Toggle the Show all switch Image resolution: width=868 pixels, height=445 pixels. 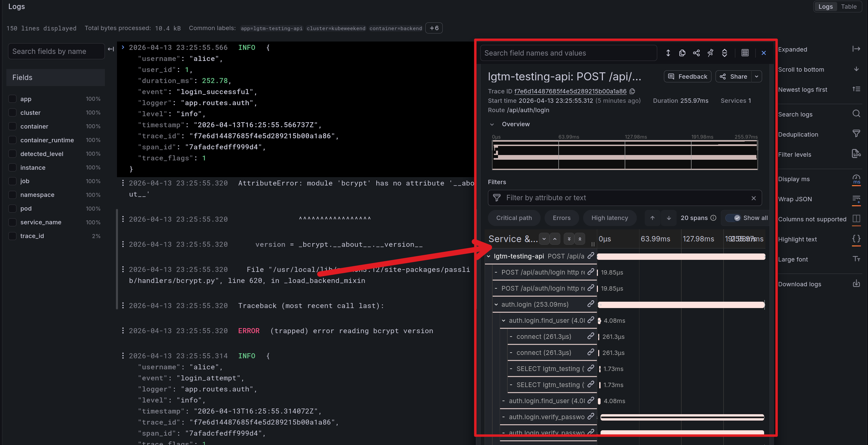pyautogui.click(x=733, y=218)
